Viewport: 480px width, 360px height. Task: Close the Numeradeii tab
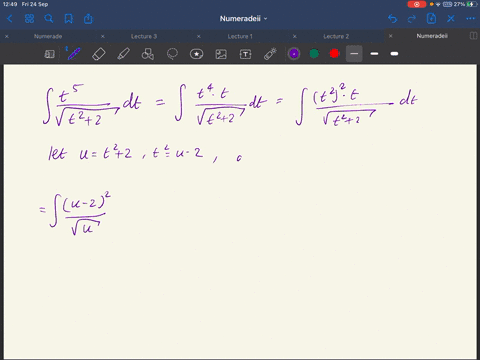pos(391,36)
